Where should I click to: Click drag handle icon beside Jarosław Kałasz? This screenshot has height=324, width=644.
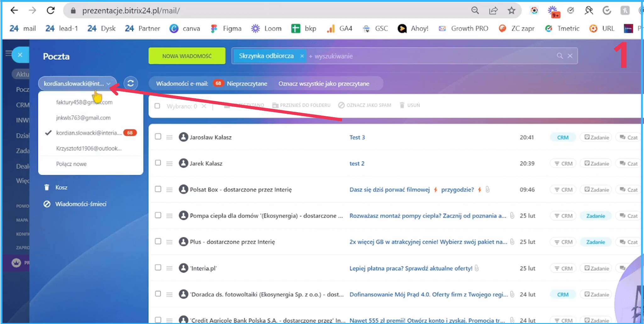[x=169, y=137]
